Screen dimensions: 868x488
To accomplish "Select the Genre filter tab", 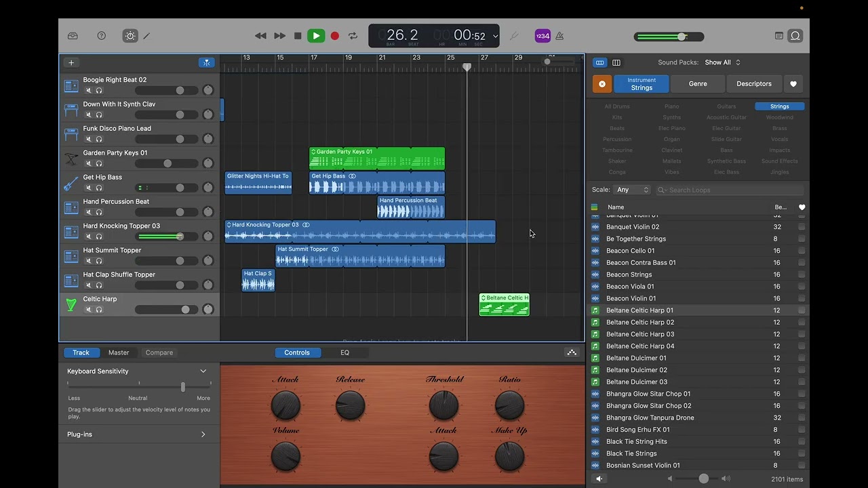I will point(698,84).
